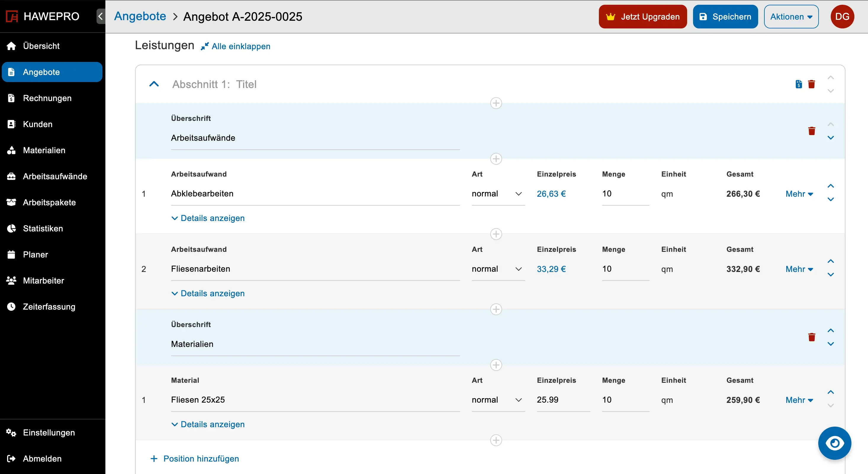
Task: Click the Arbeitsaufwände heading text field
Action: (x=315, y=138)
